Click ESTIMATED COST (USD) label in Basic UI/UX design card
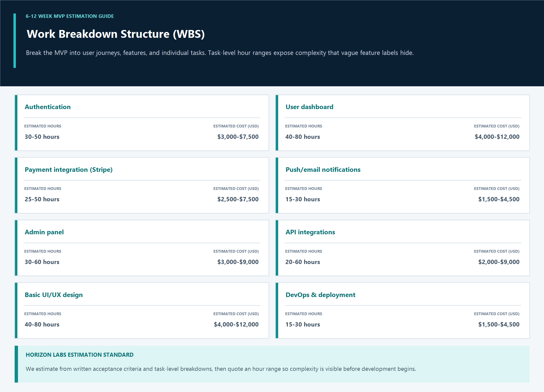This screenshot has width=544, height=392. (x=236, y=314)
